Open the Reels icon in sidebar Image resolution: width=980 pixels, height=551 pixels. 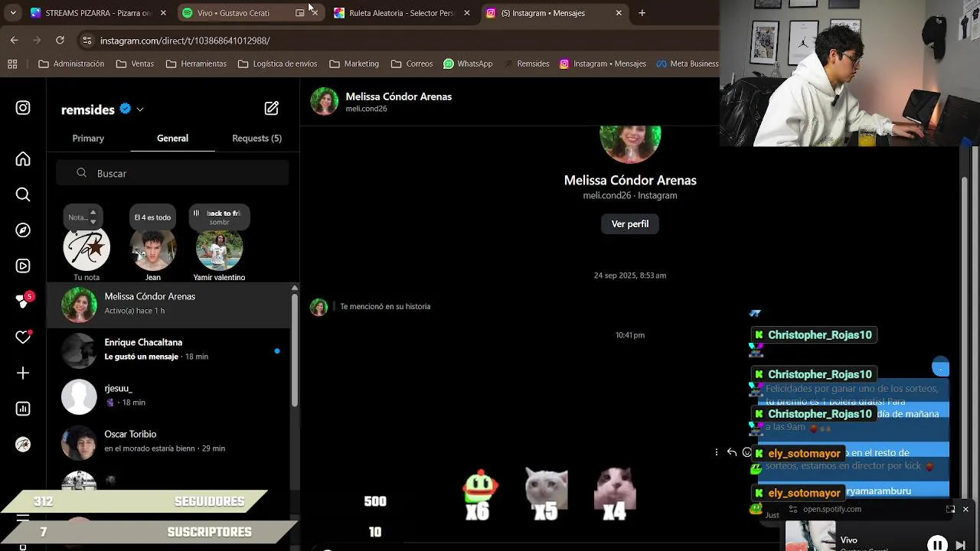[x=23, y=266]
